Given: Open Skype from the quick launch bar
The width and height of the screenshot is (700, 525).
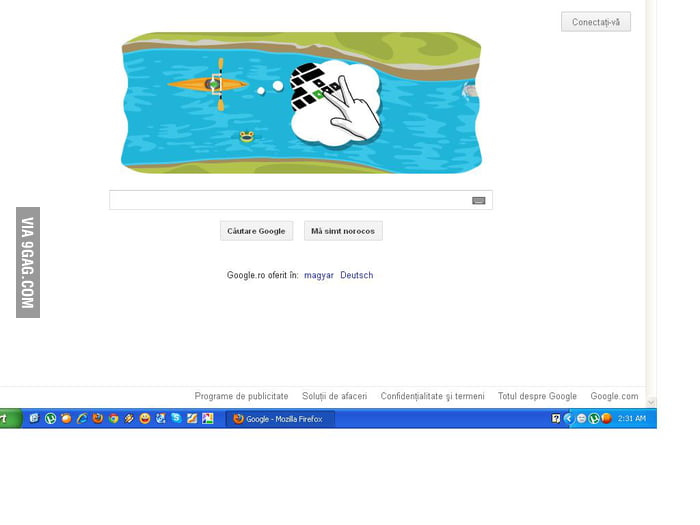Looking at the screenshot, I should coord(176,418).
